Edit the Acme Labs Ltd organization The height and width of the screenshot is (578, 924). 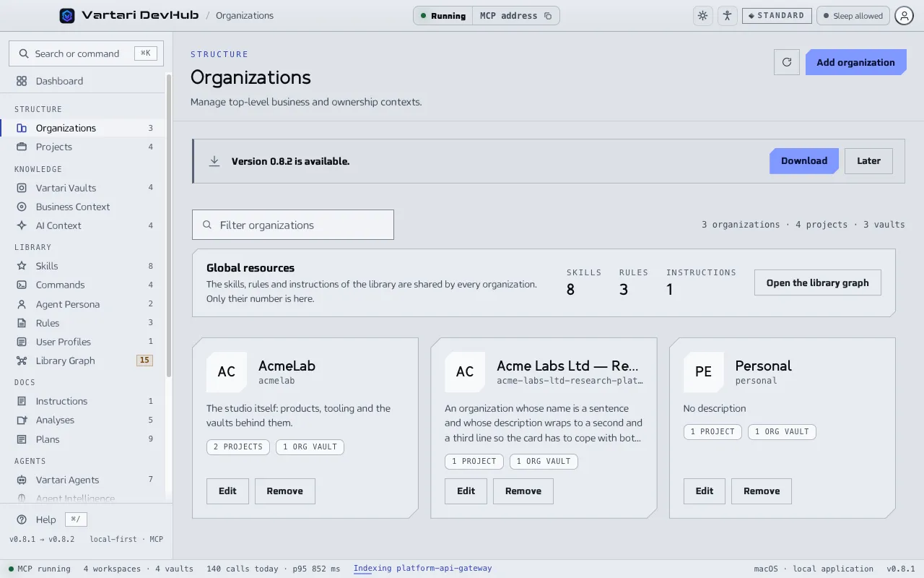click(466, 491)
